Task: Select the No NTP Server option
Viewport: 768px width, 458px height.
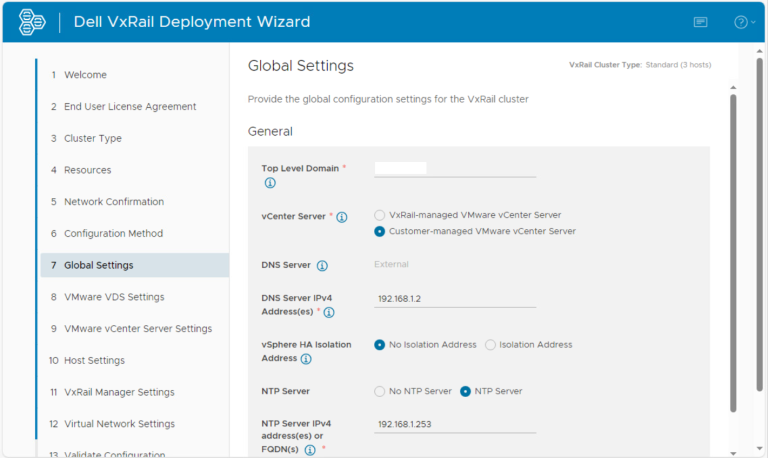Action: [380, 391]
